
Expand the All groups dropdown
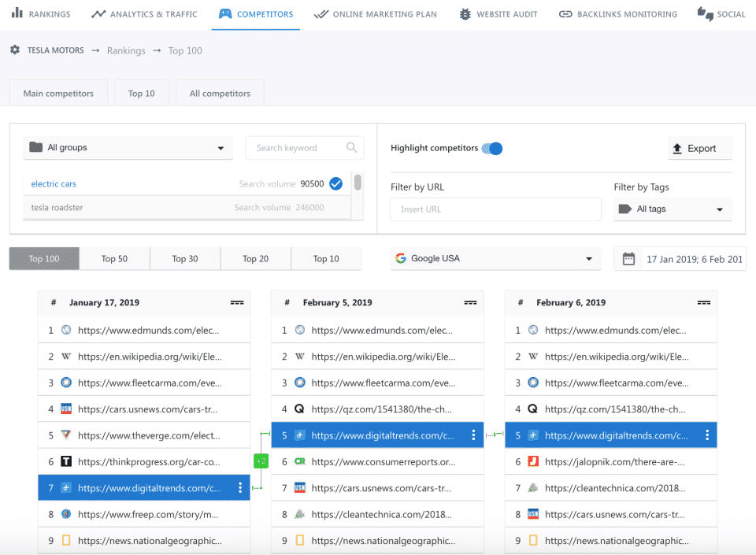(x=128, y=148)
